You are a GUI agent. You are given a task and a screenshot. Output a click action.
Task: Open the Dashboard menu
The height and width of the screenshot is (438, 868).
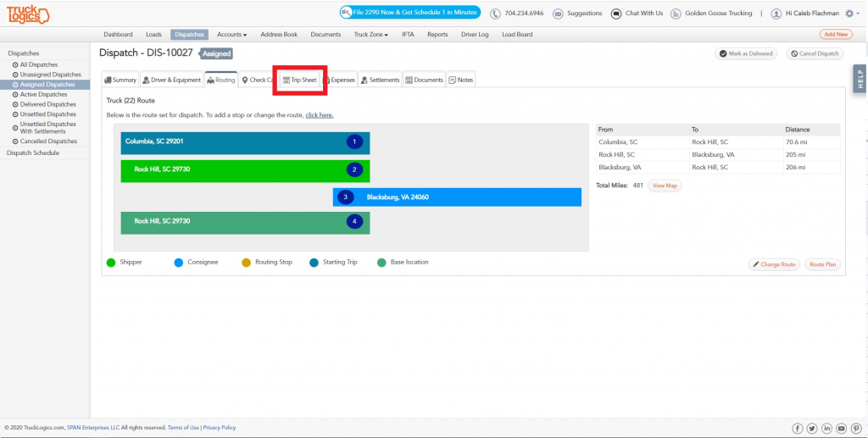(118, 34)
